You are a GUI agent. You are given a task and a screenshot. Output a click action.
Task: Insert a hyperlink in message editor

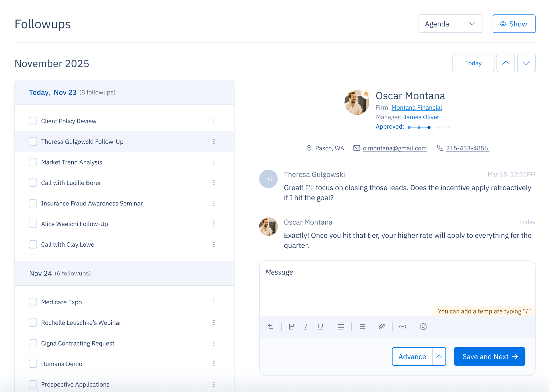[402, 327]
